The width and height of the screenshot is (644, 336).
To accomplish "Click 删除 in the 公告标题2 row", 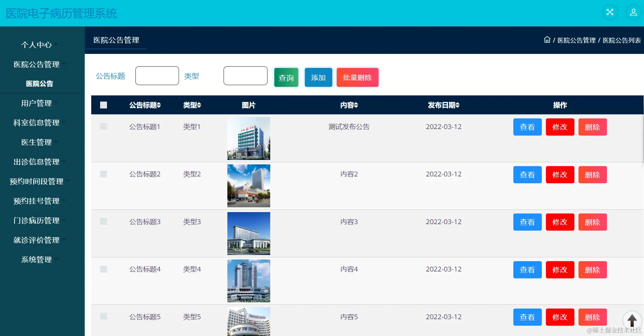I will tap(593, 175).
